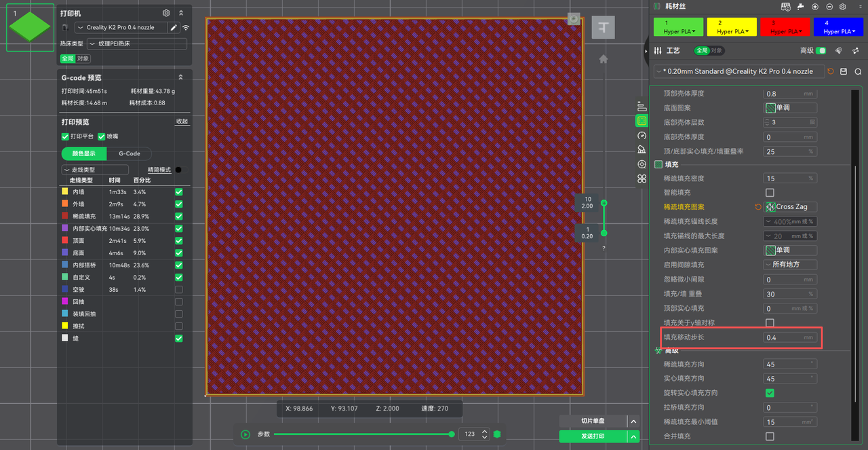
Task: Click pencil icon to edit printer preset
Action: coord(174,28)
